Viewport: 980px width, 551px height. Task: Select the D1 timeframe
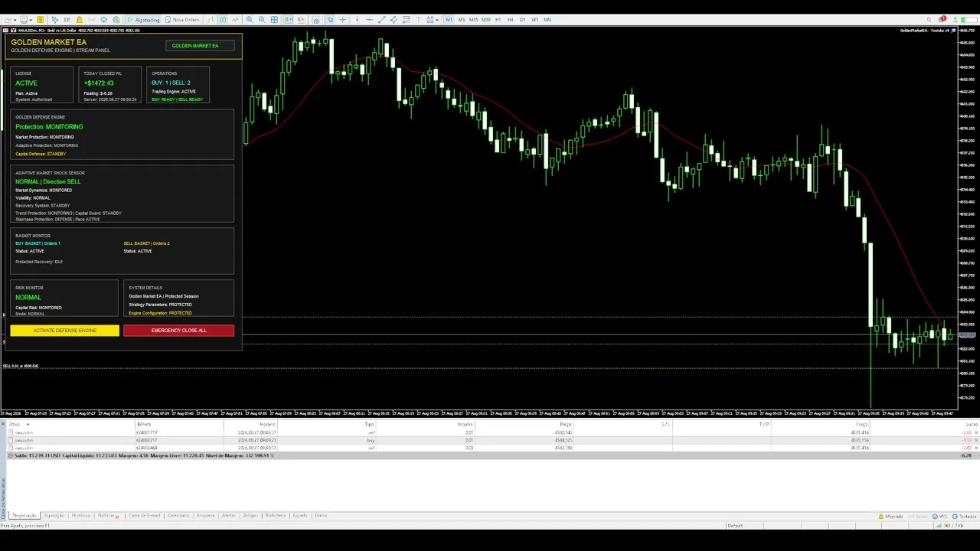pos(523,20)
